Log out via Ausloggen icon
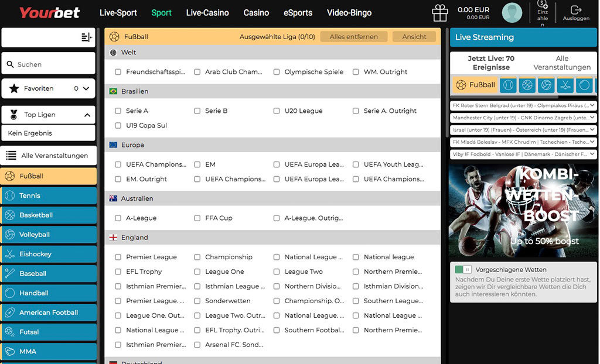 [x=576, y=13]
